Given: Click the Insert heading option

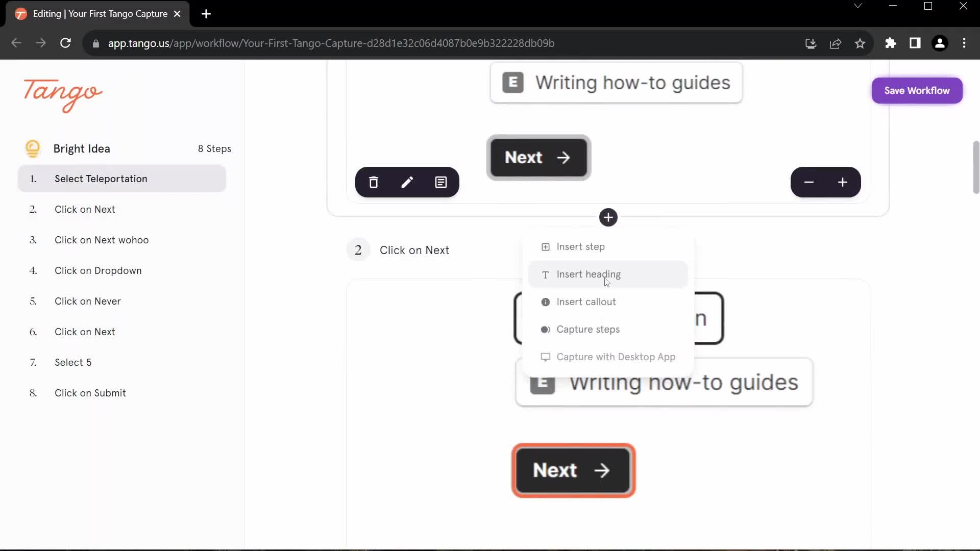Looking at the screenshot, I should coord(590,274).
